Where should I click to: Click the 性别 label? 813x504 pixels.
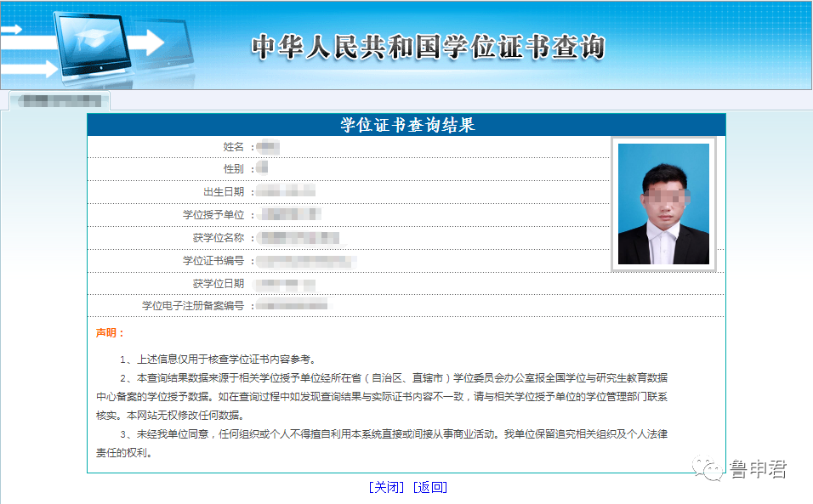(x=233, y=169)
